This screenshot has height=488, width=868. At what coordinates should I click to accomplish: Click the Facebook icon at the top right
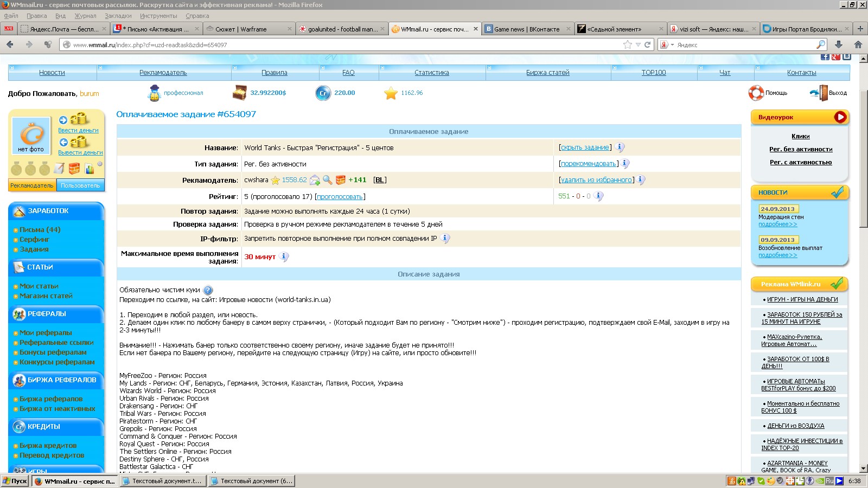pyautogui.click(x=825, y=56)
